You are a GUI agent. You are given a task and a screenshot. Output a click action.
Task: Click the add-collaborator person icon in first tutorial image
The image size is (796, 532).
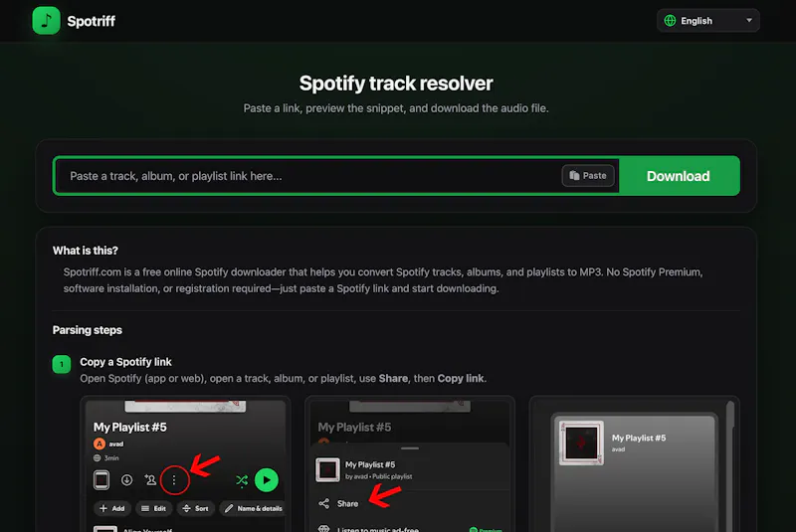pyautogui.click(x=150, y=479)
